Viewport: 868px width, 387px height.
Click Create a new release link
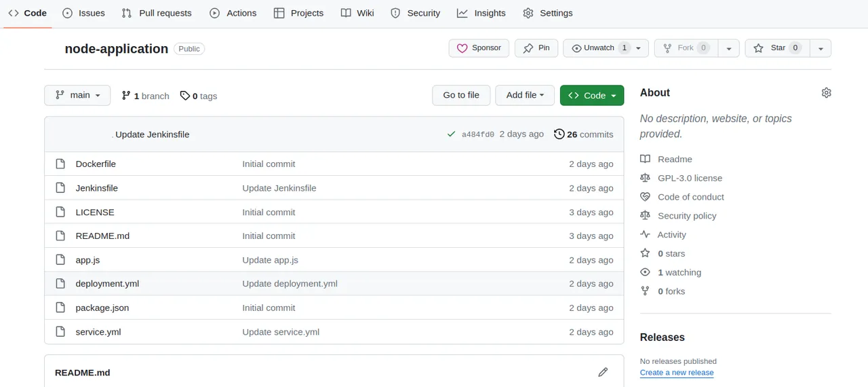click(x=677, y=372)
